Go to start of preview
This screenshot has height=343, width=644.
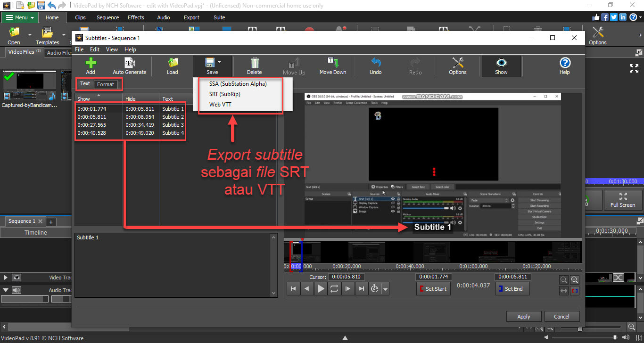pos(293,288)
